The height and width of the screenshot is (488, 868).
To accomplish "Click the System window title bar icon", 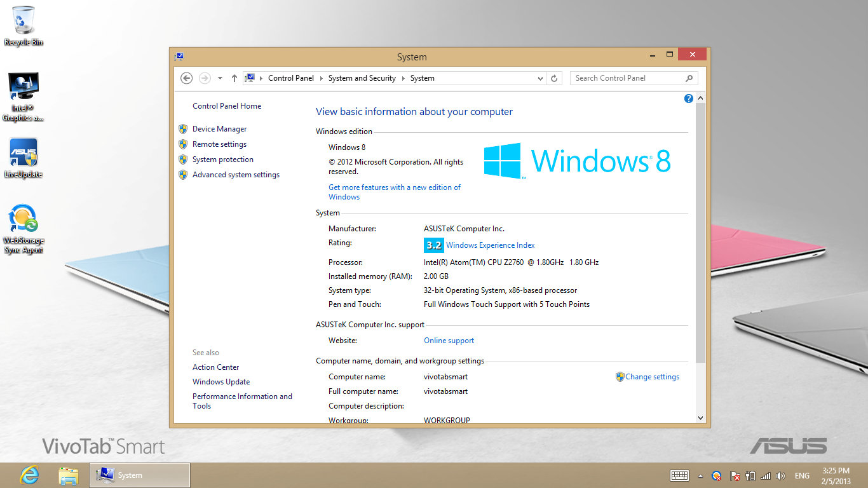I will (x=179, y=57).
